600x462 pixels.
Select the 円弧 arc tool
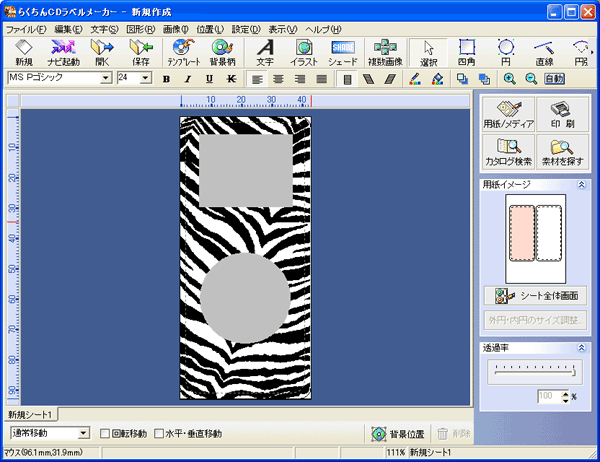click(x=582, y=53)
